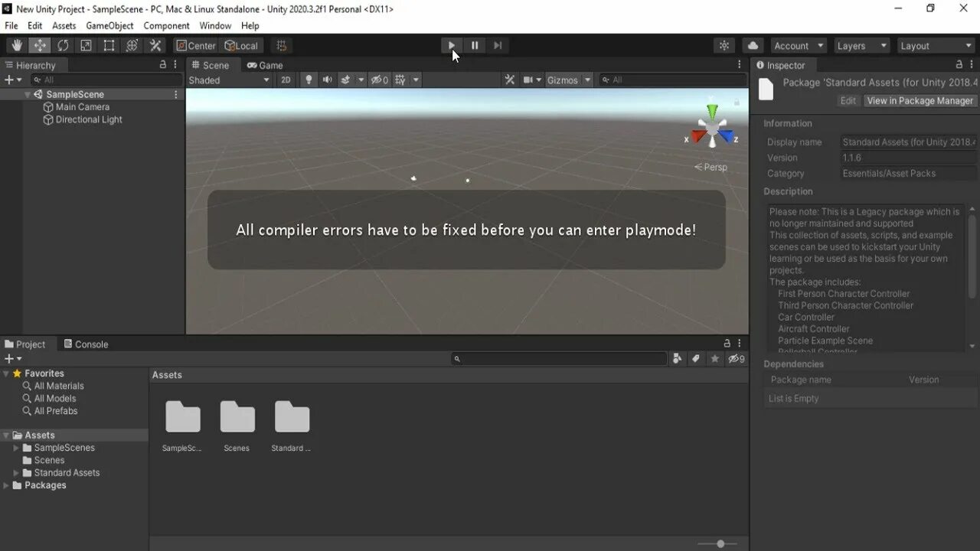Open Inspector panel options menu
The height and width of the screenshot is (551, 980).
click(x=972, y=65)
